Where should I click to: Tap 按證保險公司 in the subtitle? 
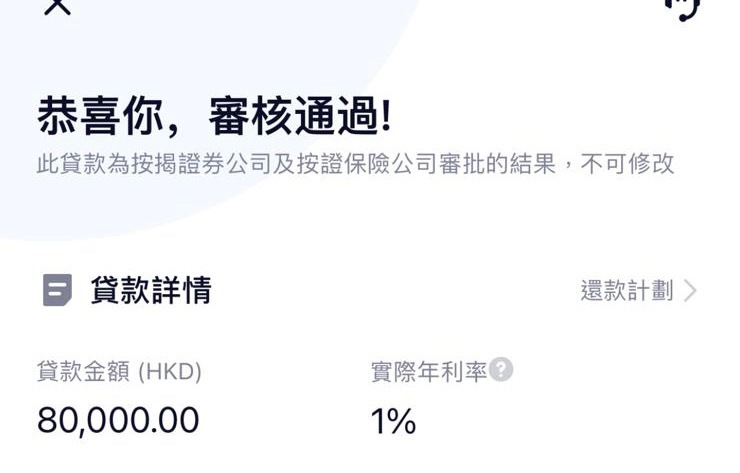[x=366, y=164]
